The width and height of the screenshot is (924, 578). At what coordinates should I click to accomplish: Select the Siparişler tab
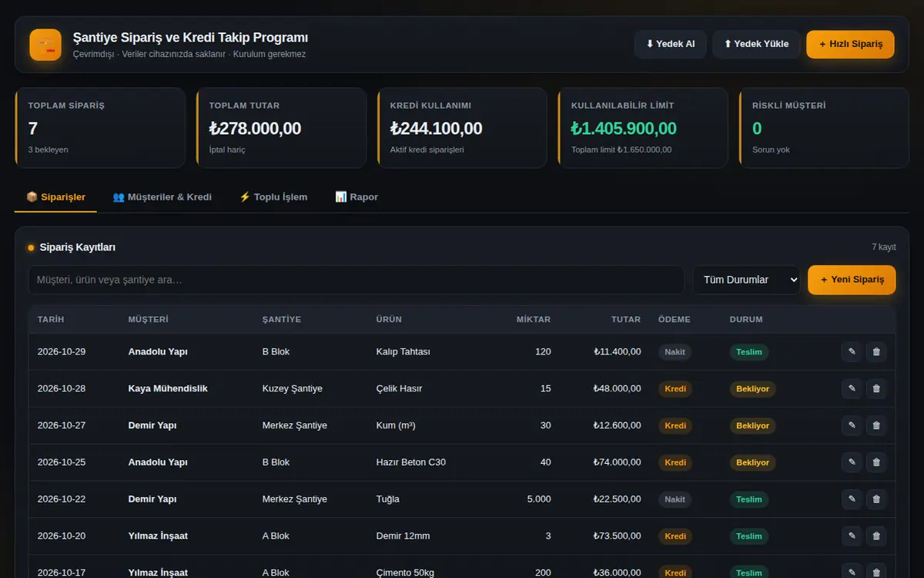click(x=55, y=197)
